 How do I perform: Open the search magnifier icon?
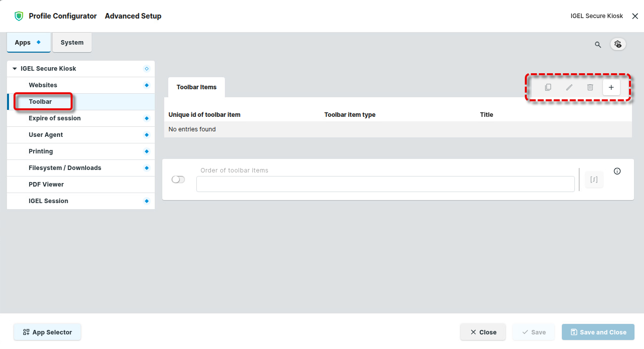click(x=597, y=45)
